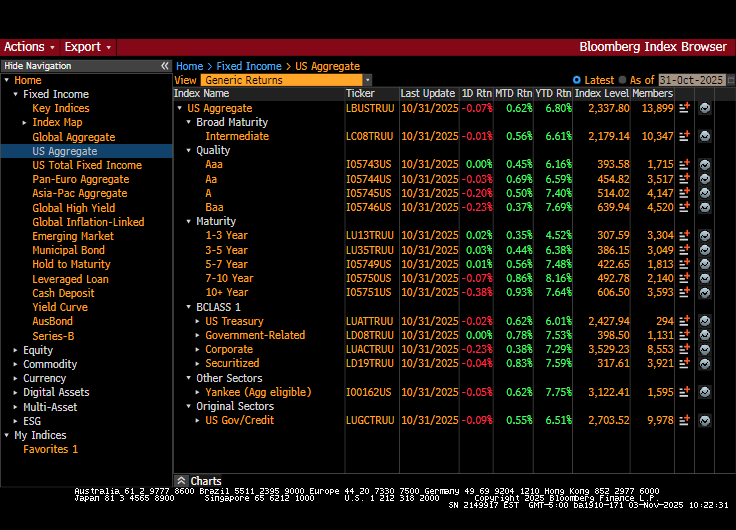Add US Aggregate row to a list
The width and height of the screenshot is (736, 530).
pos(684,108)
